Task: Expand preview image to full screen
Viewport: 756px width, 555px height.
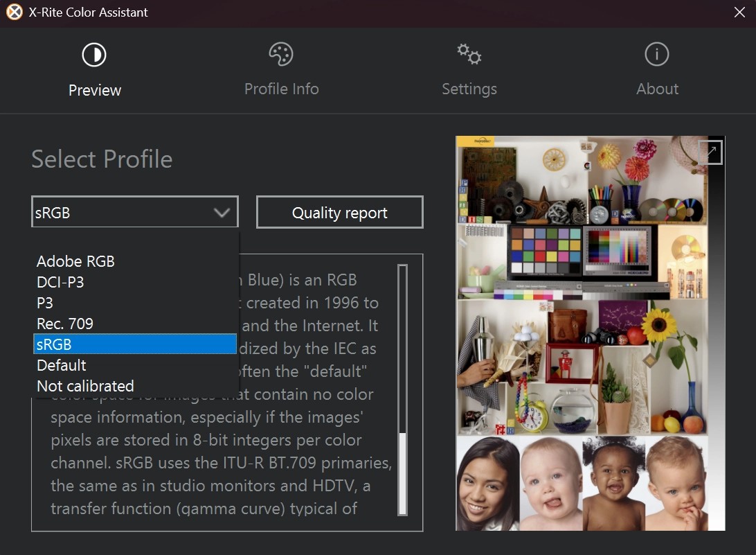Action: [711, 152]
